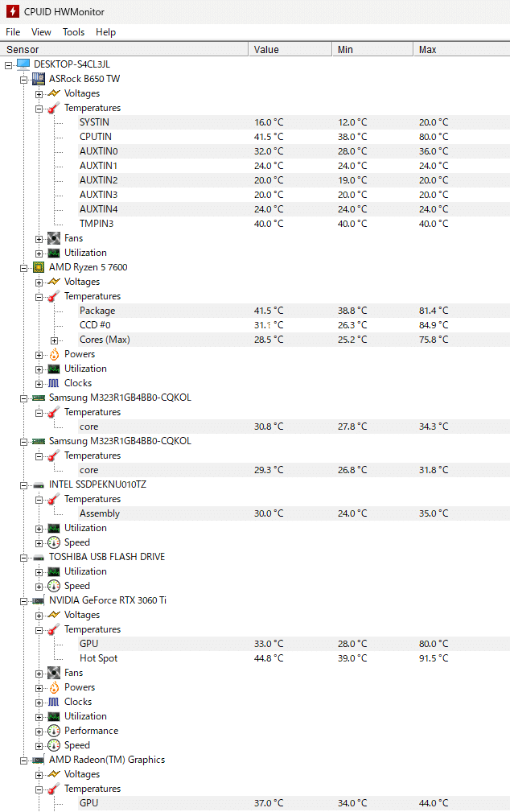Click the Min column header
The height and width of the screenshot is (812, 510).
[x=372, y=49]
